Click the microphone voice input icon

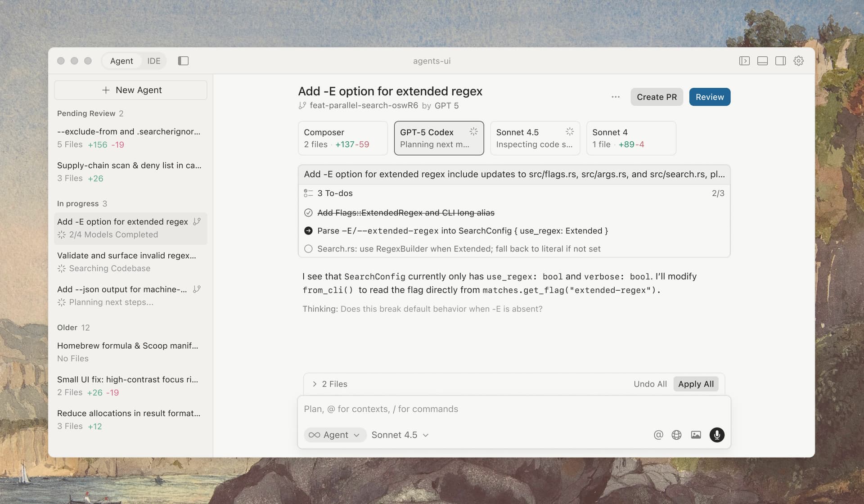tap(717, 435)
